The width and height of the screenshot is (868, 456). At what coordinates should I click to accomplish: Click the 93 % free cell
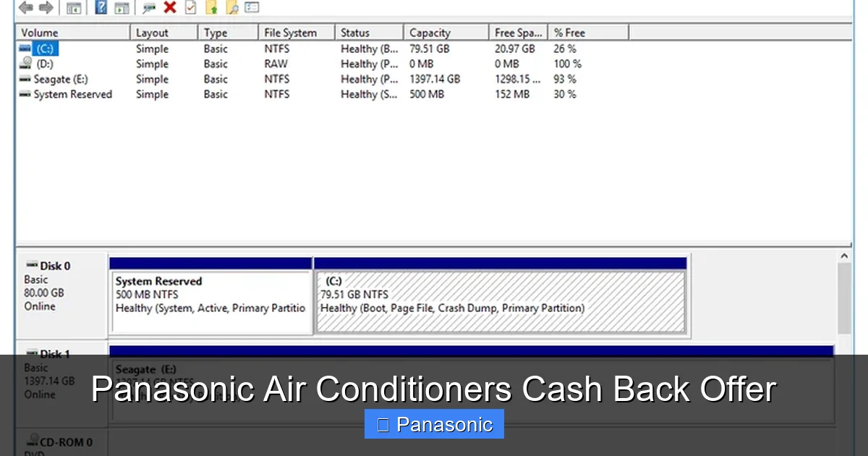coord(565,79)
